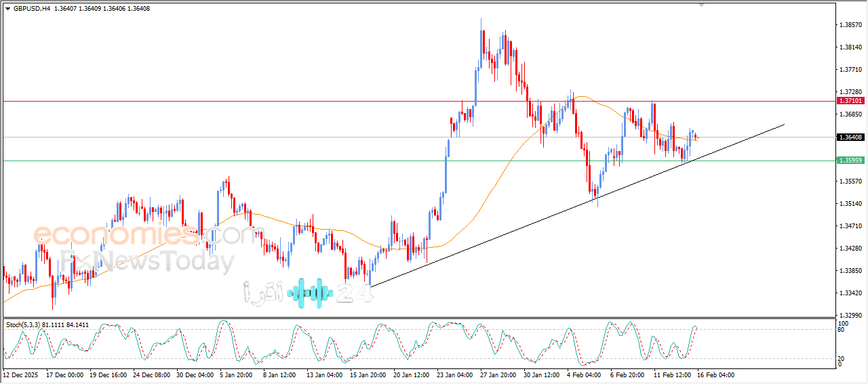Click the GBPUSD,H4 chart title

tap(32, 8)
